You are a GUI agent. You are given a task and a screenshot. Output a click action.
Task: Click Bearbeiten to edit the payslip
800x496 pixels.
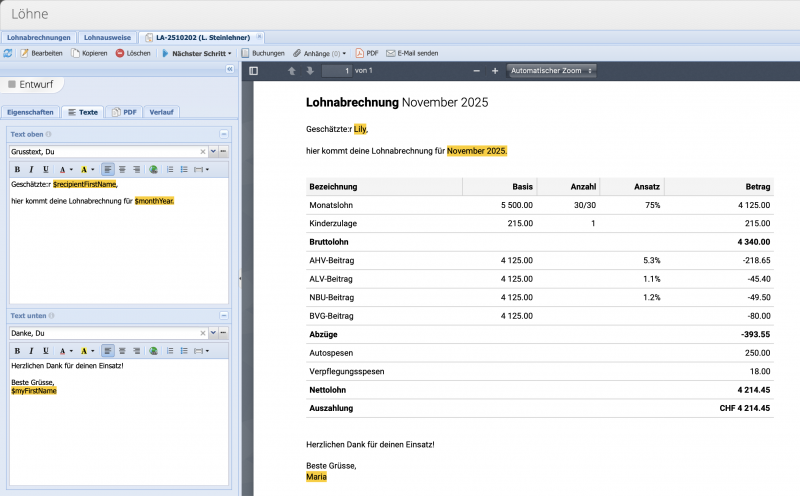(41, 53)
